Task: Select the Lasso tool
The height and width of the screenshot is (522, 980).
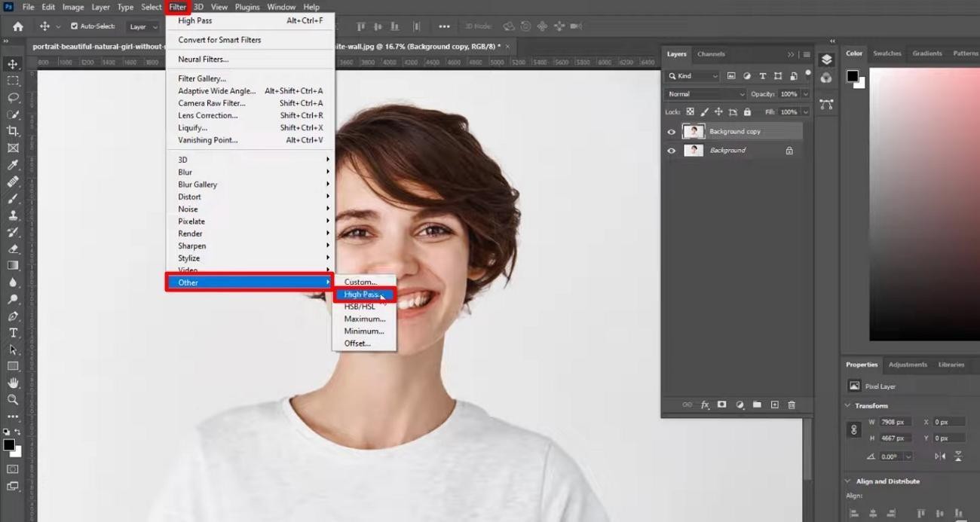Action: pos(13,98)
